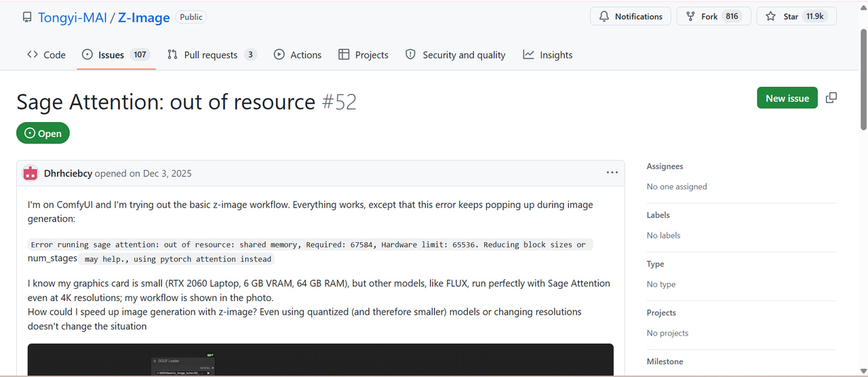The height and width of the screenshot is (377, 868).
Task: Click the issue number #52
Action: tap(339, 102)
